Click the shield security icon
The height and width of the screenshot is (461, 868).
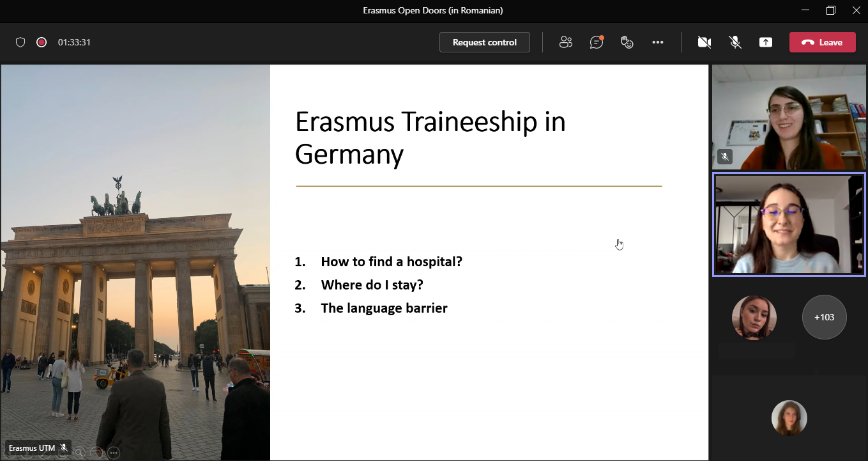tap(20, 42)
